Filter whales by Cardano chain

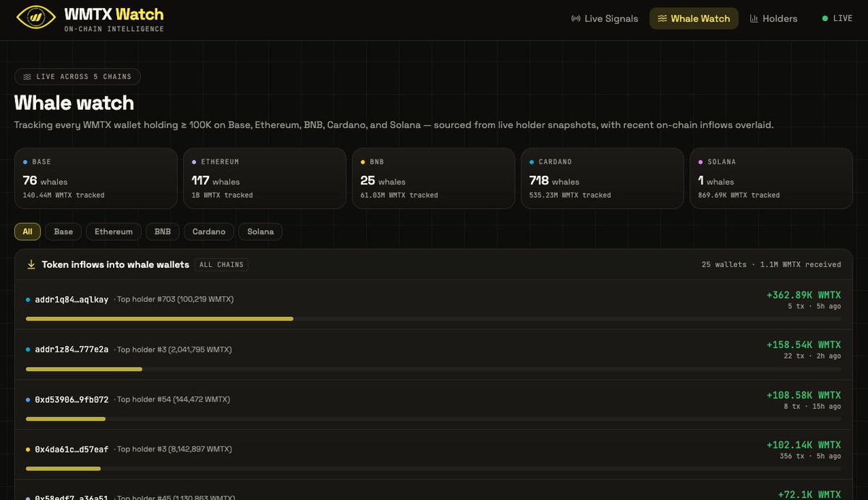coord(209,232)
